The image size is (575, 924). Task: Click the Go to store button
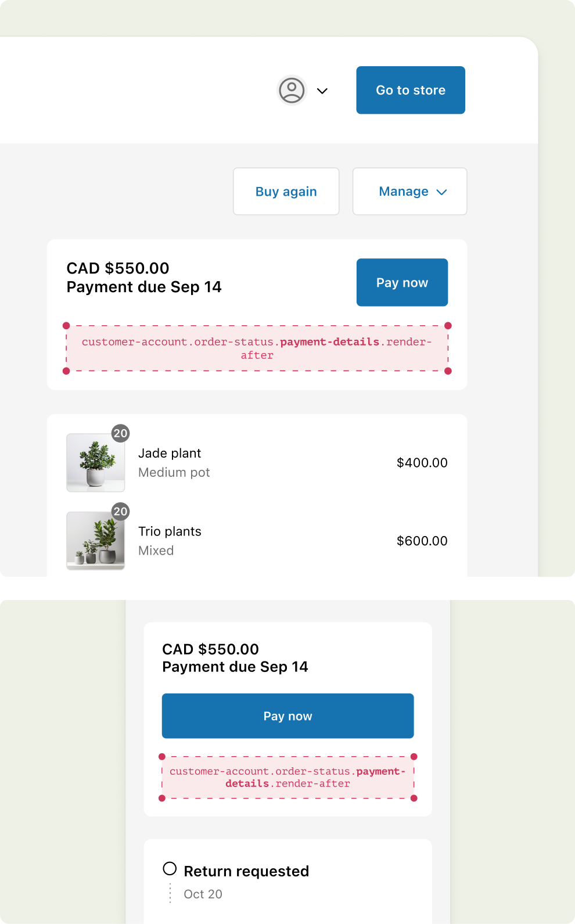click(x=410, y=90)
